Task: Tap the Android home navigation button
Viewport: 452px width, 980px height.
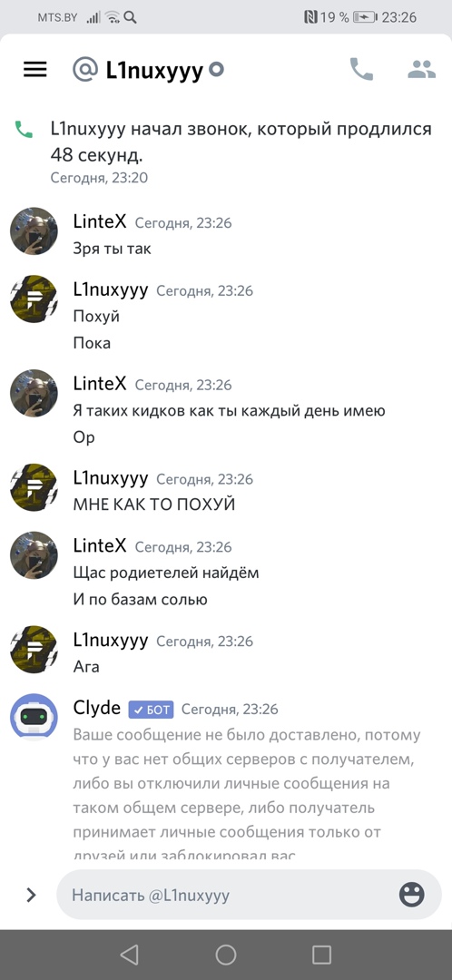Action: (x=226, y=955)
